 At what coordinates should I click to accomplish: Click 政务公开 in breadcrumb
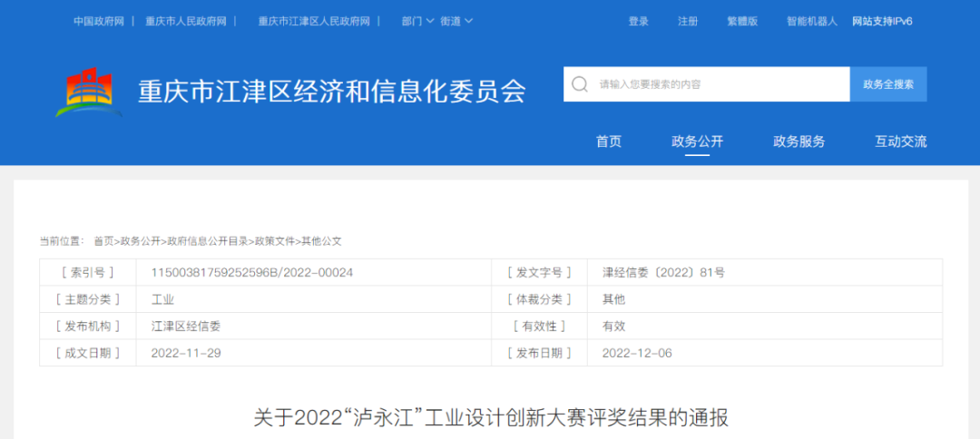tap(141, 241)
